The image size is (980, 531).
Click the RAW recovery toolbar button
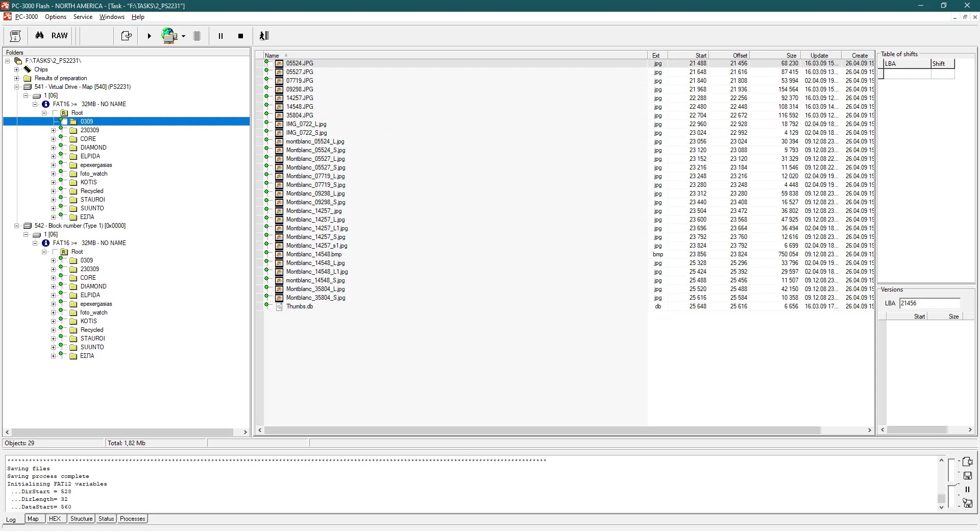[59, 36]
